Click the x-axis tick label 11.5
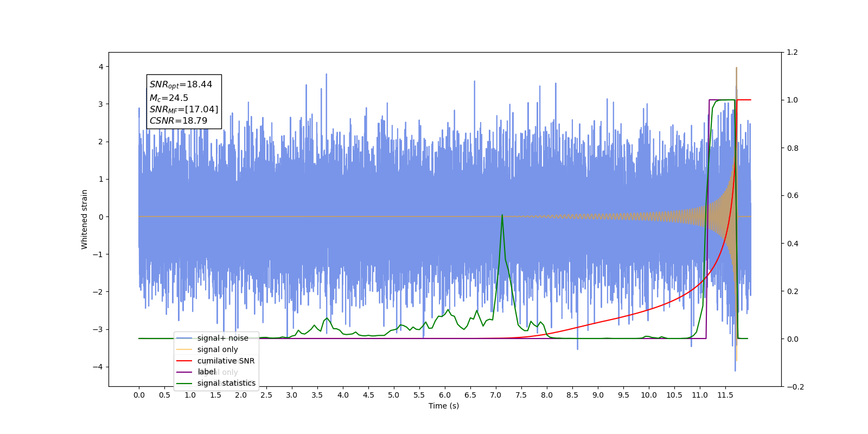Screen dimensions: 868x434 pyautogui.click(x=725, y=395)
